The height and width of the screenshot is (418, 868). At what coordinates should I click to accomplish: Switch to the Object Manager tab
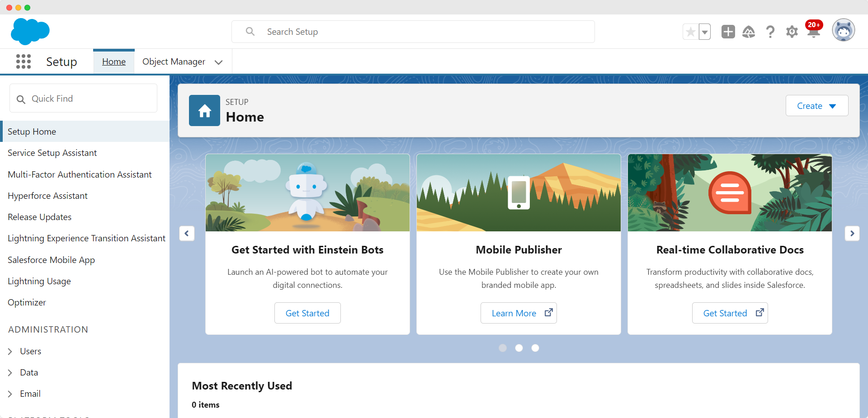pos(174,61)
